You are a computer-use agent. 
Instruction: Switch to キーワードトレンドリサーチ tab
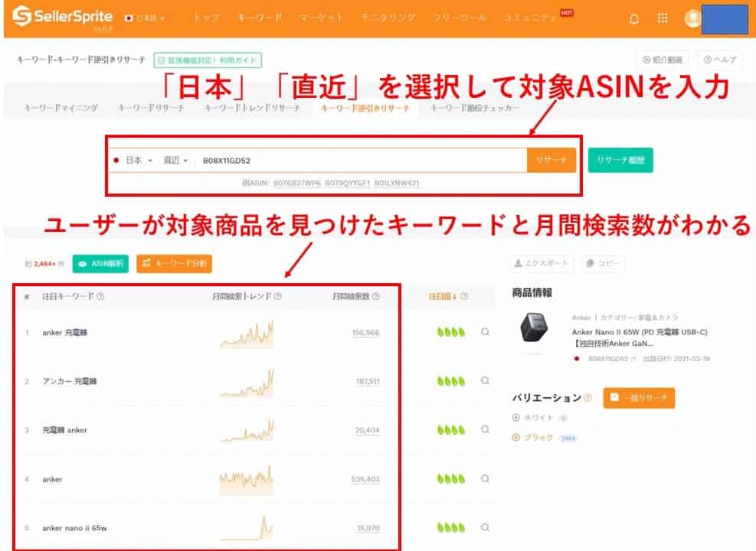click(252, 108)
